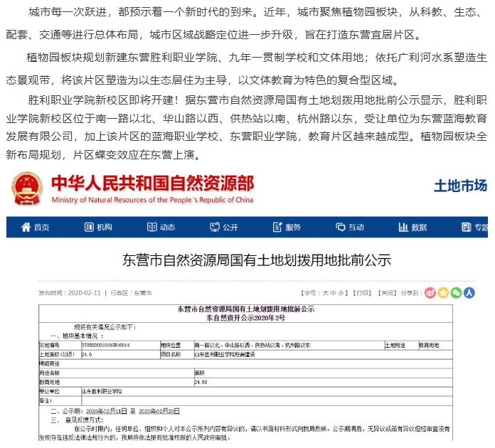This screenshot has width=495, height=448.
Task: Click the blue Renren share icon
Action: (469, 293)
